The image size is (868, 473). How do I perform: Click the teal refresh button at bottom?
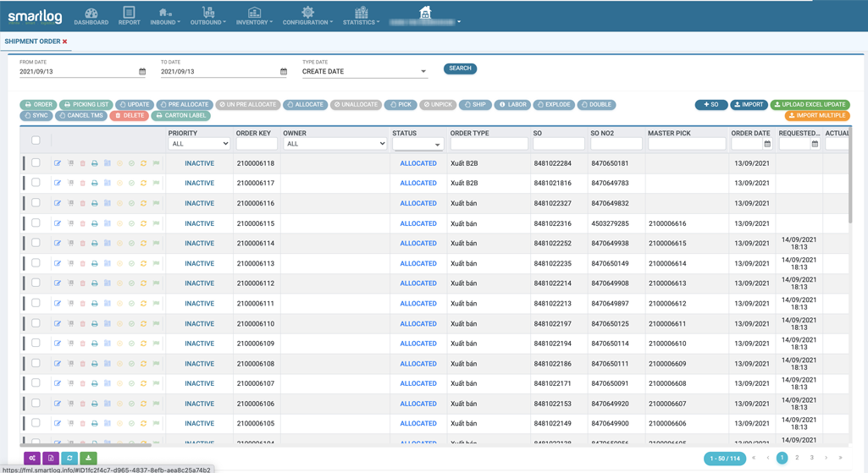point(69,459)
